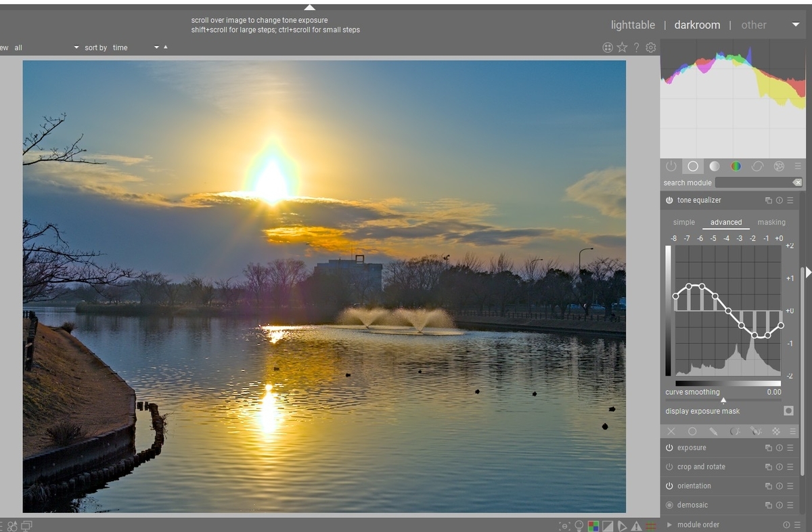The image size is (812, 532).
Task: Toggle focus peaking mode
Action: point(564,526)
